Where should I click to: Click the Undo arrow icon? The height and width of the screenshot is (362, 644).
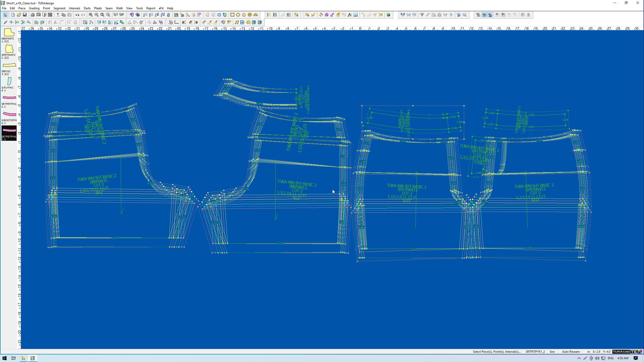click(77, 15)
